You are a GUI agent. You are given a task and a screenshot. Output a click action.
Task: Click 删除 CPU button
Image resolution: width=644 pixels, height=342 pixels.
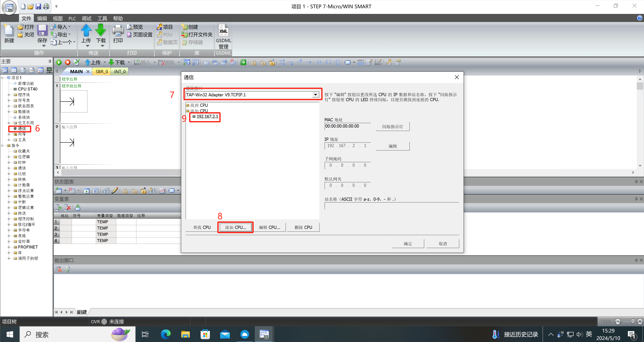(303, 227)
